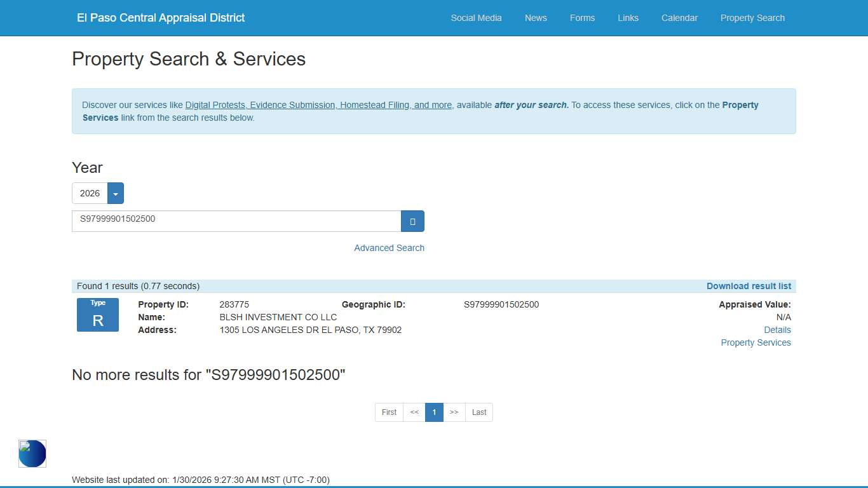Download the result list
The height and width of the screenshot is (488, 868).
tap(749, 286)
